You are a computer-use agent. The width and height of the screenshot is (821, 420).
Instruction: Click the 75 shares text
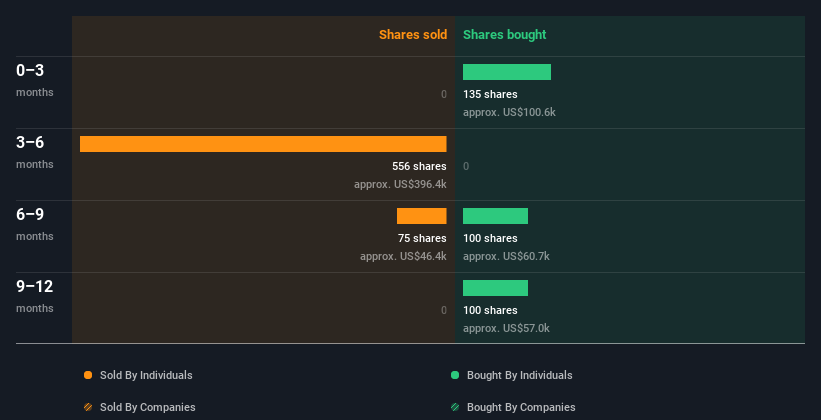tap(422, 238)
